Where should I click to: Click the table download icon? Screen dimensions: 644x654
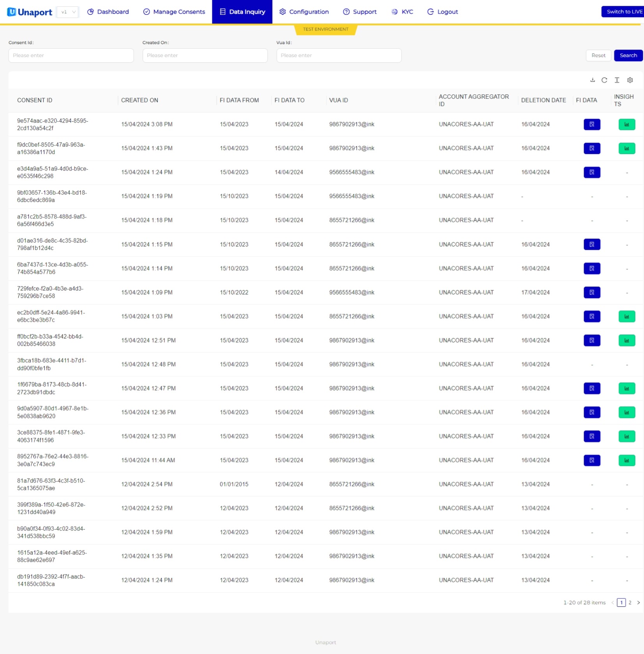(x=592, y=80)
